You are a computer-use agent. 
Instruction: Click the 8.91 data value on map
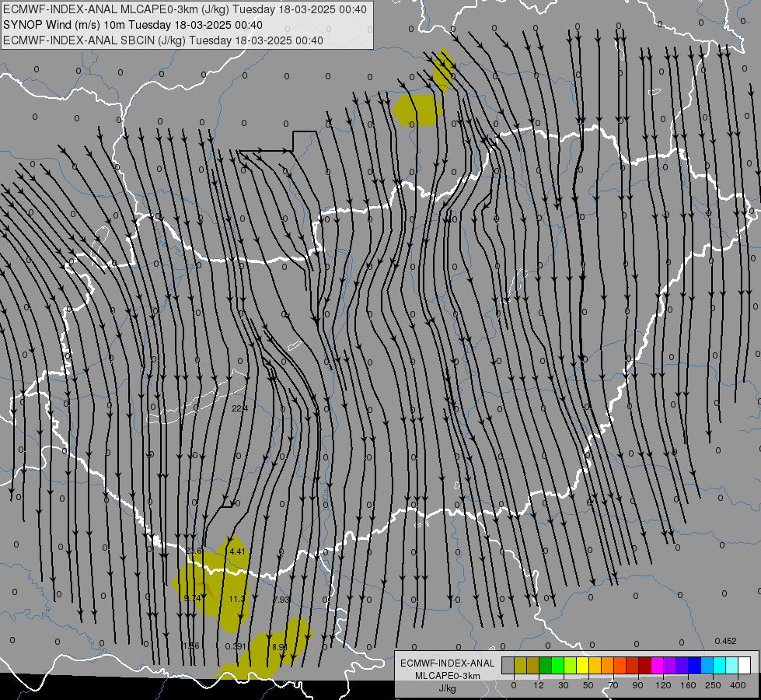[280, 647]
